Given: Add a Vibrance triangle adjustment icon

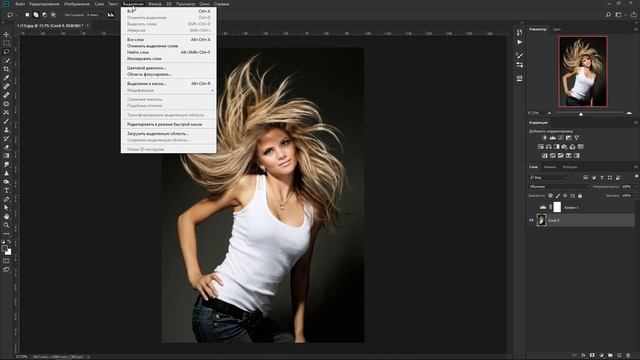Looking at the screenshot, I should point(576,138).
